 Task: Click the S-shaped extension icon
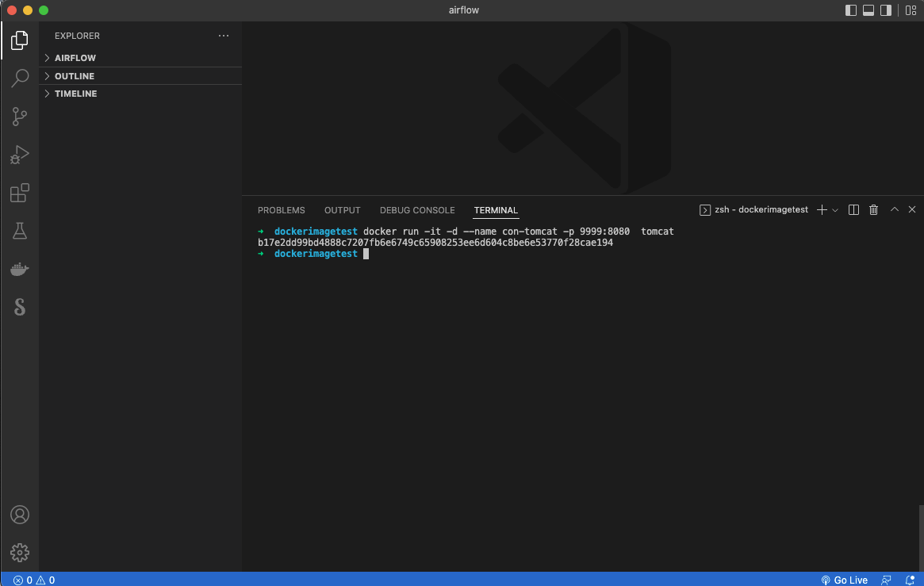click(x=20, y=307)
